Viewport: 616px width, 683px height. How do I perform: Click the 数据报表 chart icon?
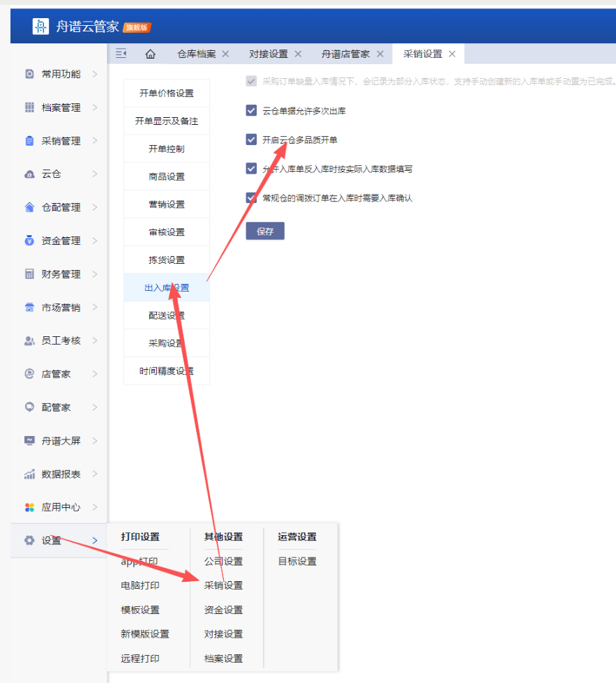pyautogui.click(x=29, y=474)
